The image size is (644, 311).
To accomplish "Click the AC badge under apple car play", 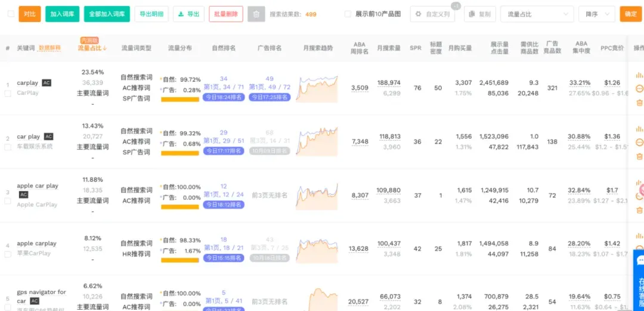I will 23,194.
